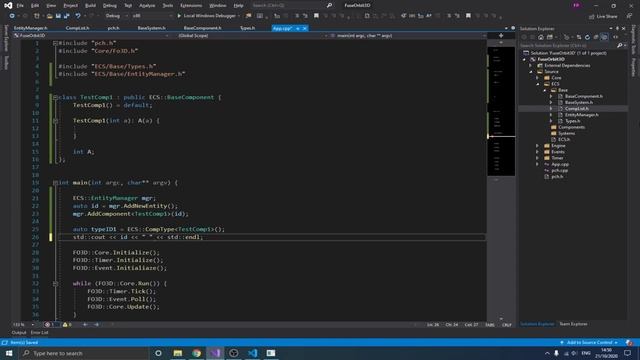Collapse the TestComp1 int constructor block

55,121
